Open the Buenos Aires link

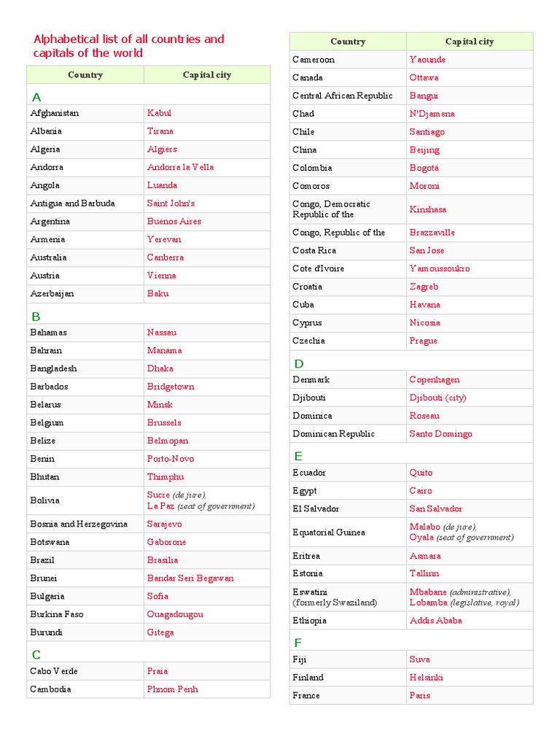[x=174, y=221]
